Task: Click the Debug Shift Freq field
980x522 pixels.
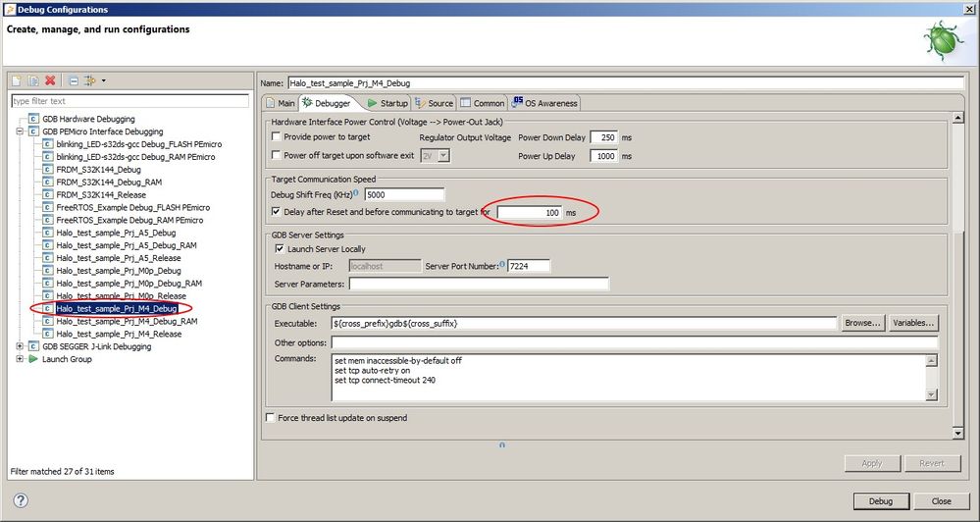Action: 404,194
